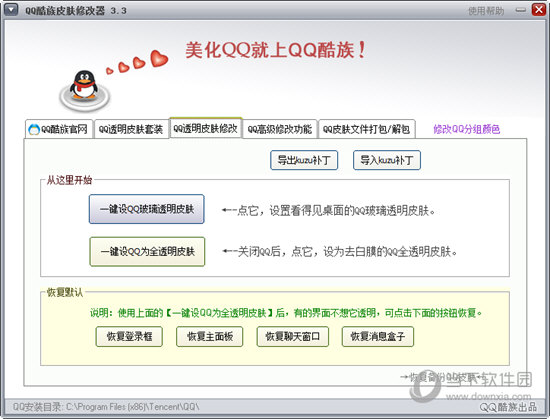Viewport: 550px width, 419px height.
Task: Close the QQ酷族皮肤修改器 window
Action: pos(538,9)
